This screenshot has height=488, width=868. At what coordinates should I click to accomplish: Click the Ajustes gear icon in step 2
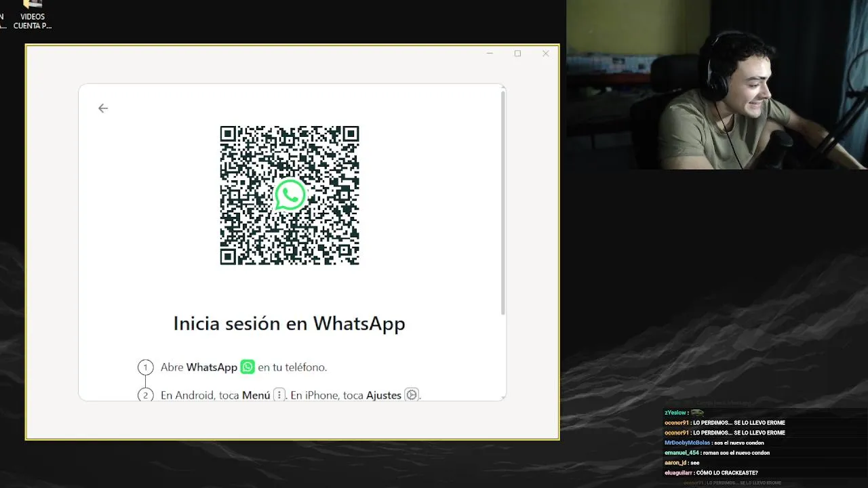click(412, 395)
